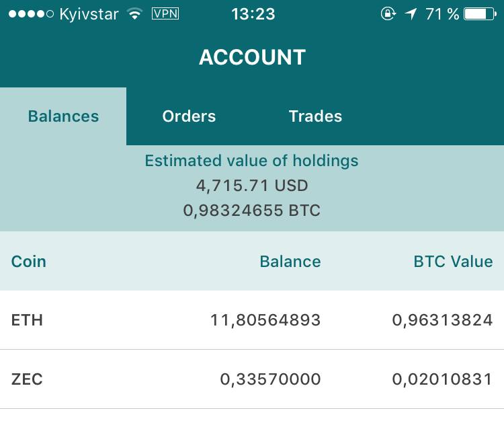Tap the battery icon in status bar
Viewport: 504px width, 421px height.
[x=480, y=14]
